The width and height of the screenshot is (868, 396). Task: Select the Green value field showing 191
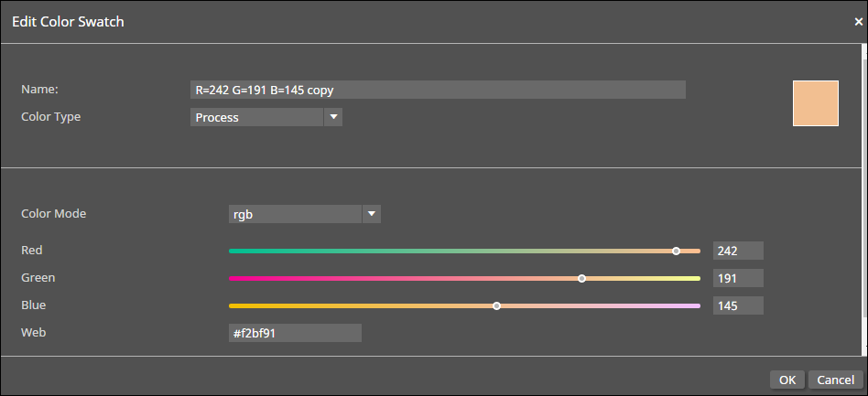pyautogui.click(x=738, y=278)
